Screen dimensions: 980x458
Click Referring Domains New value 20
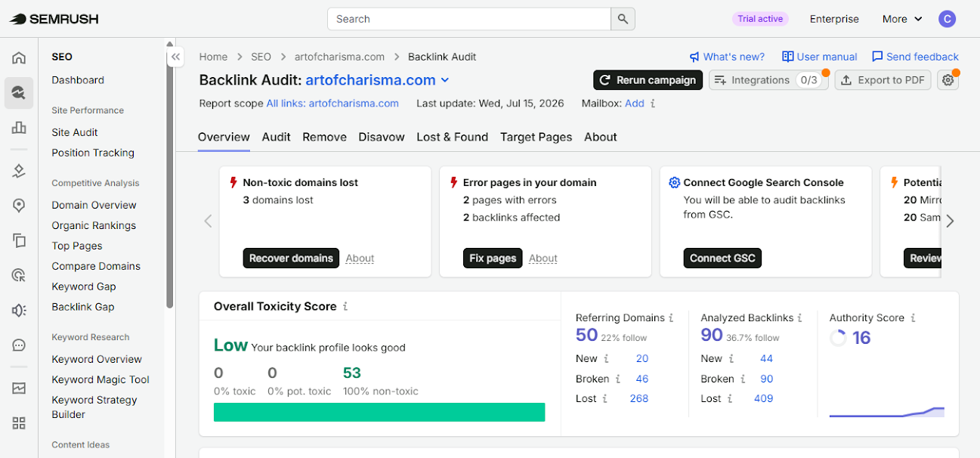642,358
